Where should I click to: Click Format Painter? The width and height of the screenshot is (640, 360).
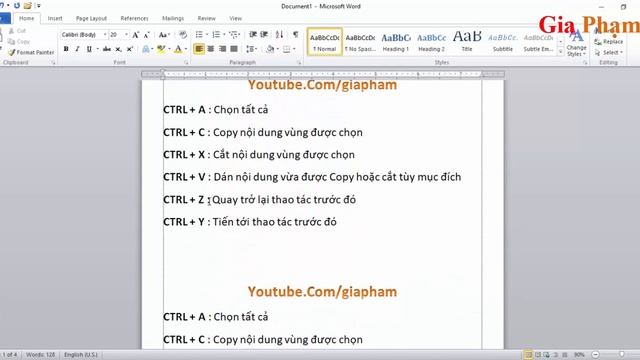(x=31, y=52)
